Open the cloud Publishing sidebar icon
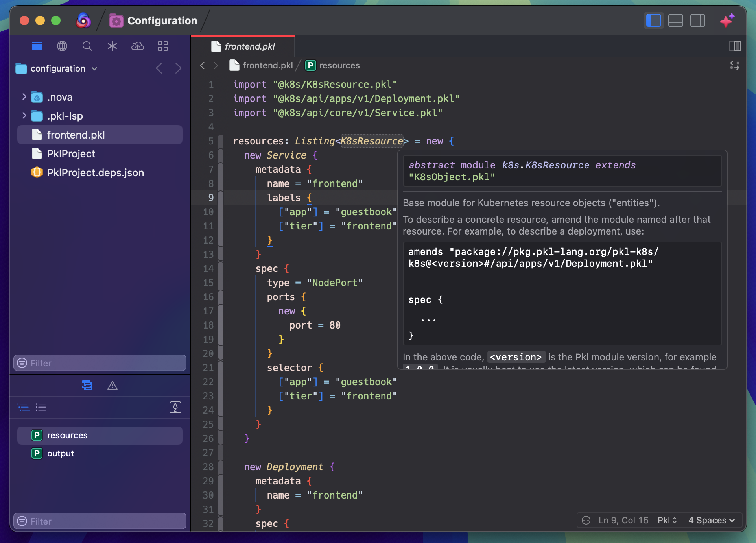 click(138, 46)
